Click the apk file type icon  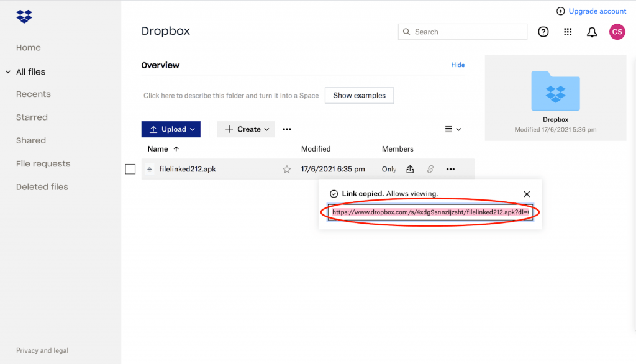150,169
